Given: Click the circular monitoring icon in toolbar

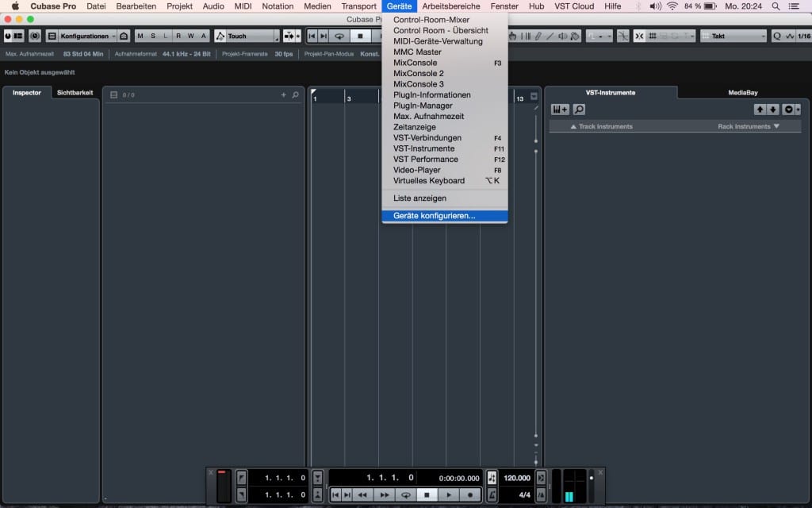Looking at the screenshot, I should (x=35, y=37).
